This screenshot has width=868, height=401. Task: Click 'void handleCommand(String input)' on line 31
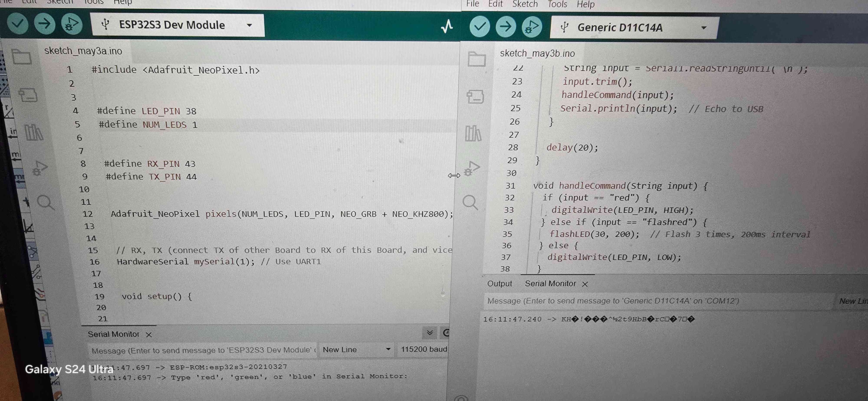point(615,186)
